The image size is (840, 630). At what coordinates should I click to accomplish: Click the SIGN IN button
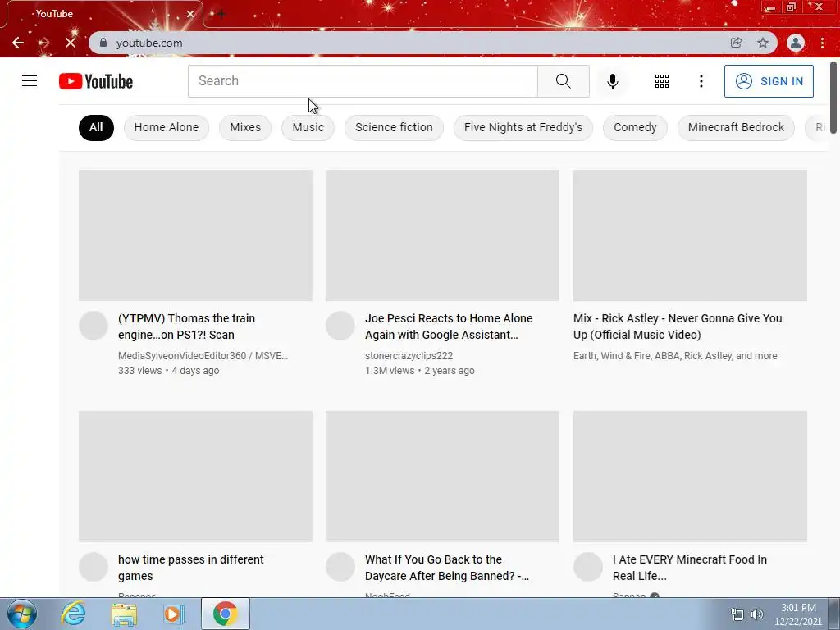pyautogui.click(x=769, y=81)
